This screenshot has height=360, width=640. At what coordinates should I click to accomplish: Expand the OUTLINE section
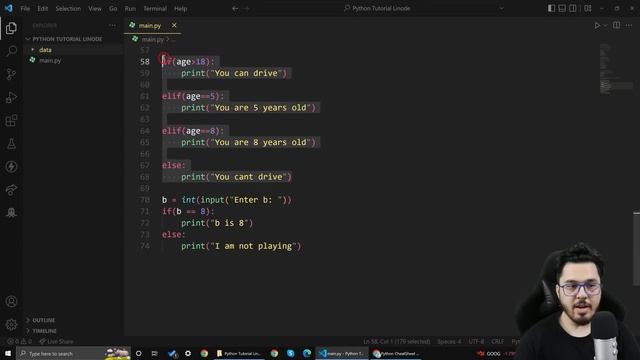[x=44, y=320]
